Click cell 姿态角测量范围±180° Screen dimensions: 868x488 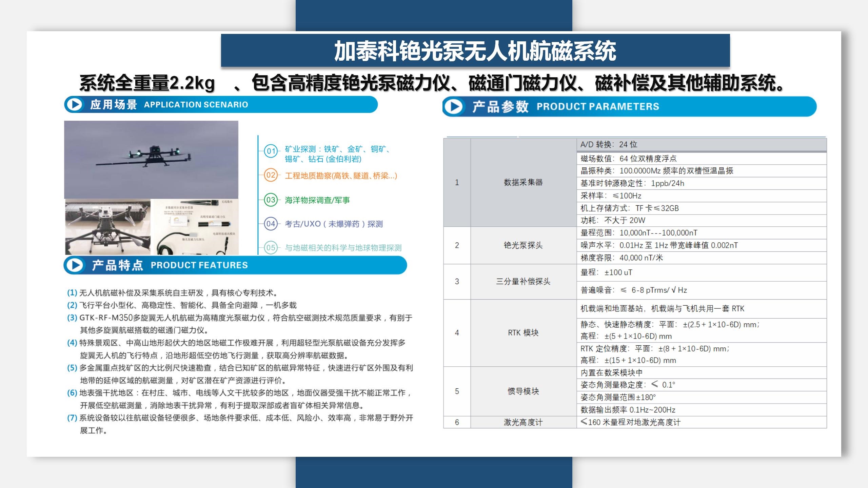[x=702, y=398]
